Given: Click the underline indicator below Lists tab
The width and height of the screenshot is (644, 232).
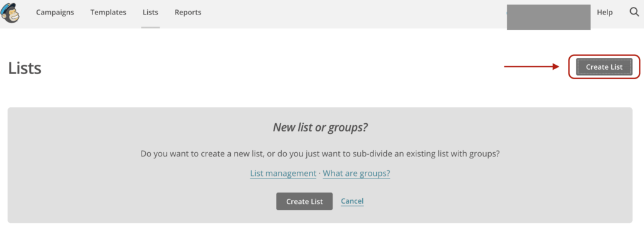Looking at the screenshot, I should pos(150,28).
